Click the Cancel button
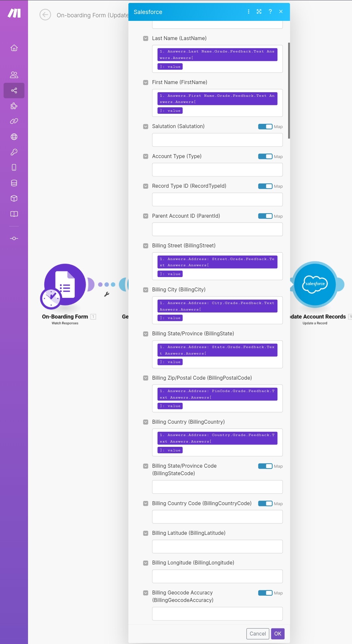 click(x=258, y=634)
